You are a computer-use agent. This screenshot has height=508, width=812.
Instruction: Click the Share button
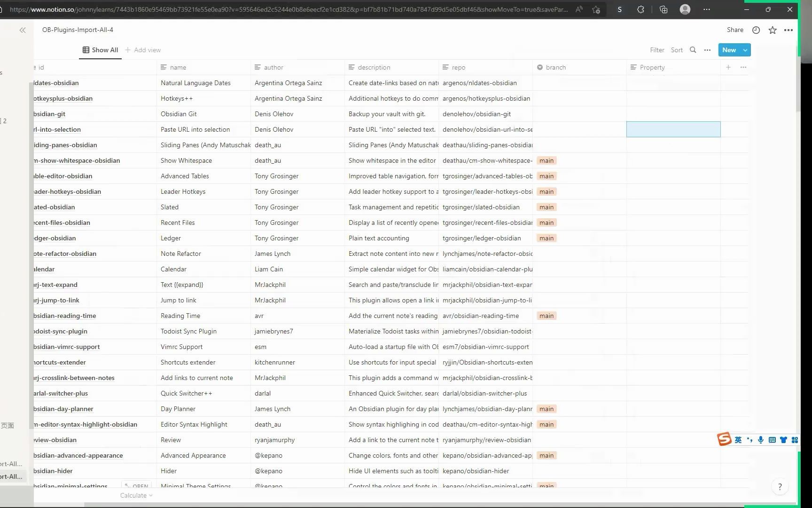[x=735, y=30]
